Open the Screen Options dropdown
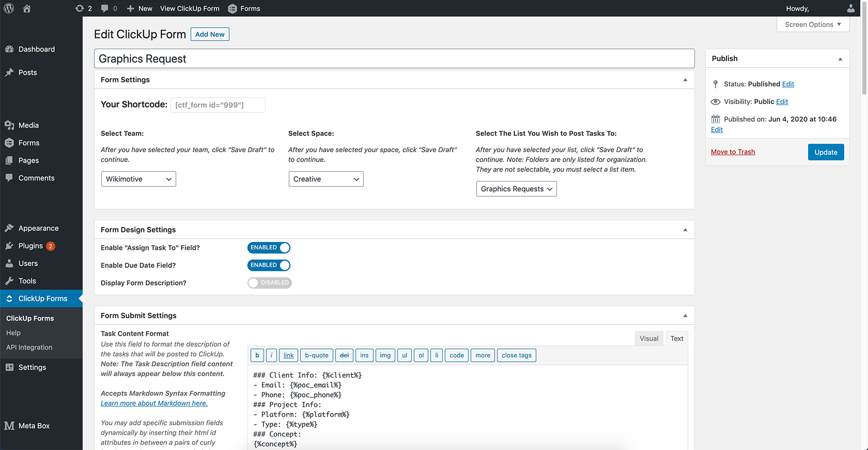The height and width of the screenshot is (450, 868). click(813, 24)
